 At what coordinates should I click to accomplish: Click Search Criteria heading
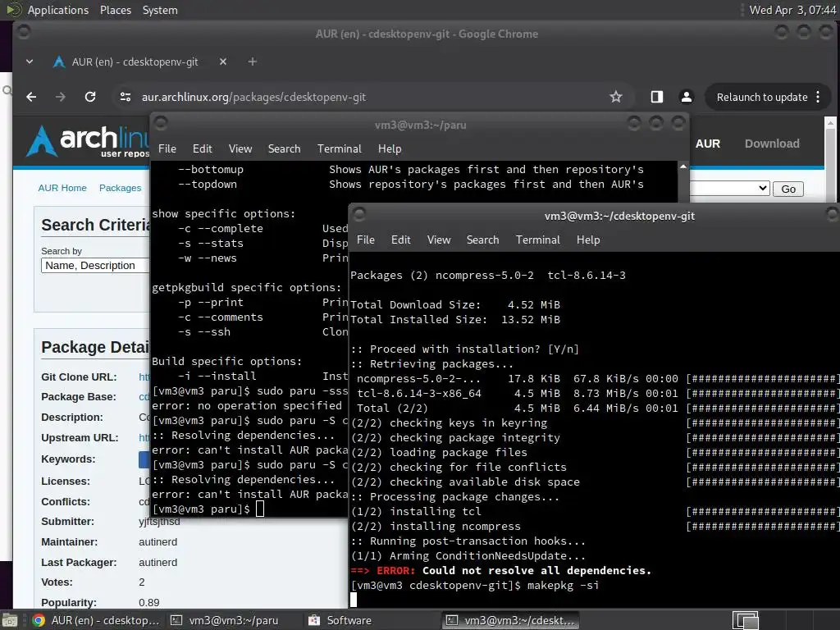(95, 225)
